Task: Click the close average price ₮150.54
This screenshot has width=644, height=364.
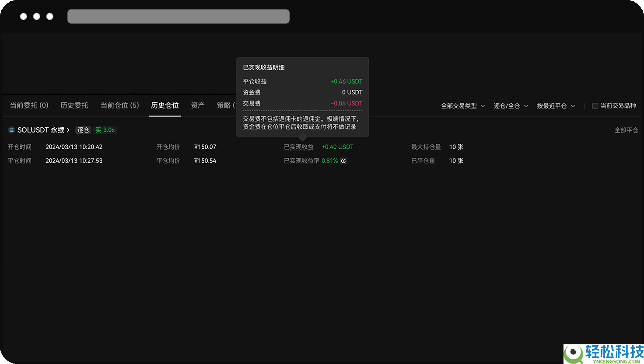Action: pyautogui.click(x=205, y=161)
